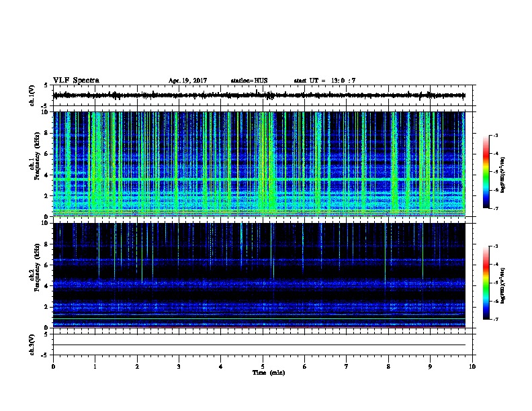Click the ch.1 spectrogram plot area
This screenshot has height=411, width=532.
coord(259,164)
